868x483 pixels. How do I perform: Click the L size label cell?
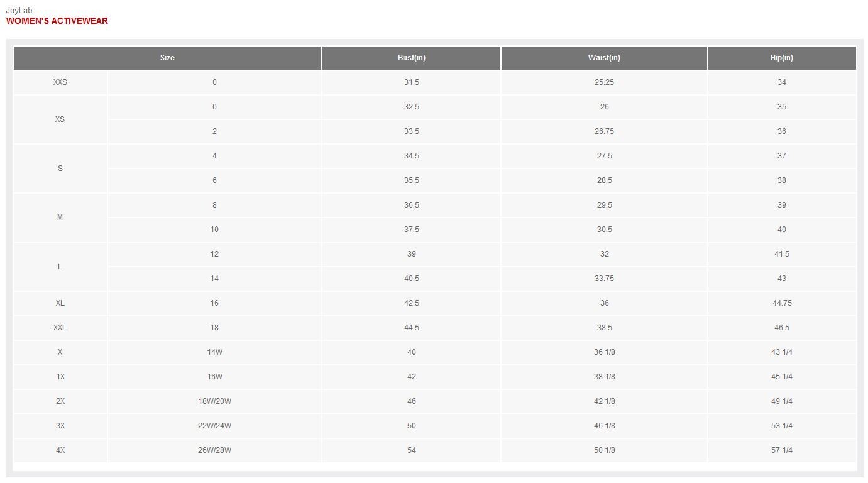60,267
